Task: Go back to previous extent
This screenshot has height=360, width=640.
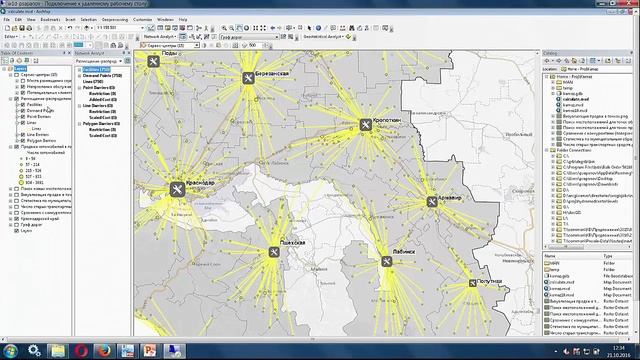Action: point(273,28)
